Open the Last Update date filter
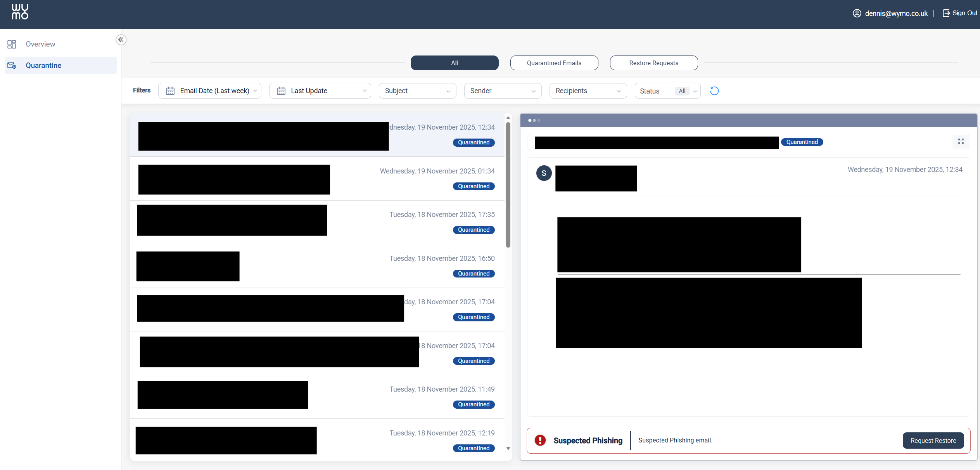The image size is (980, 470). point(320,91)
